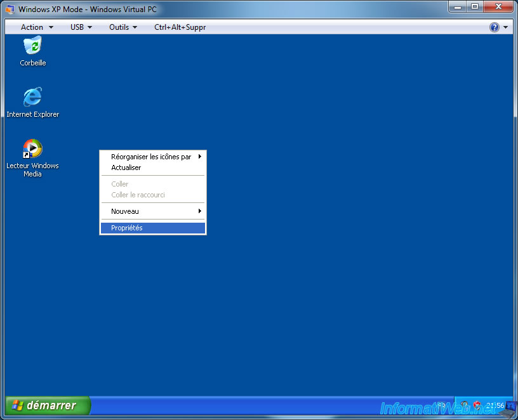
Task: Click the taskbar clock showing 21:56
Action: click(x=495, y=405)
